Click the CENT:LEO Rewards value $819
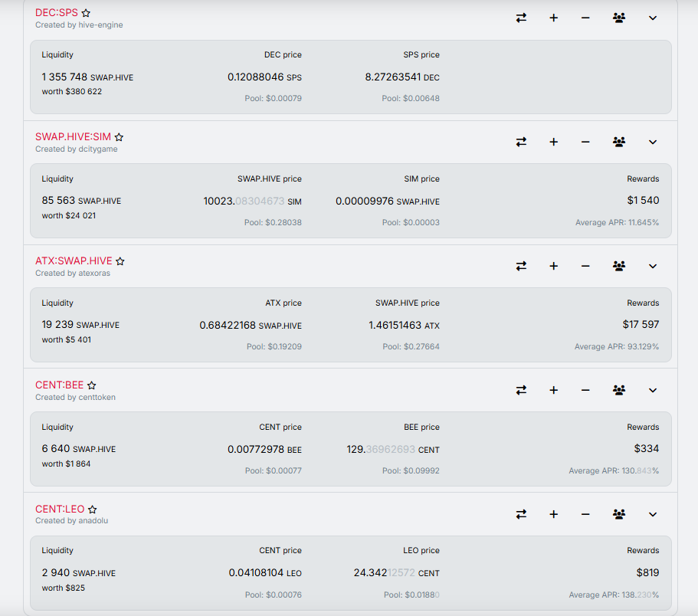Viewport: 698px width, 616px height. click(647, 572)
